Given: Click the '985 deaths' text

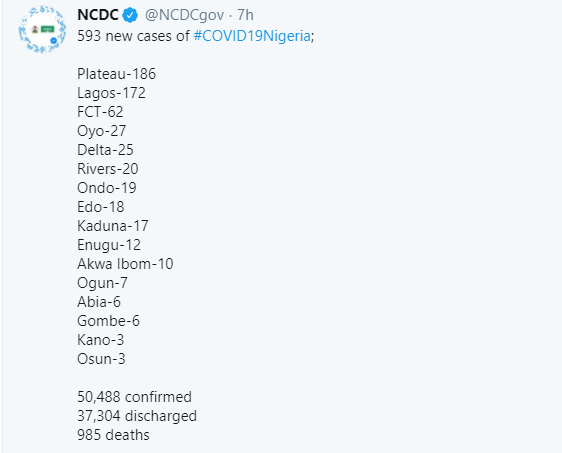Looking at the screenshot, I should point(113,435).
